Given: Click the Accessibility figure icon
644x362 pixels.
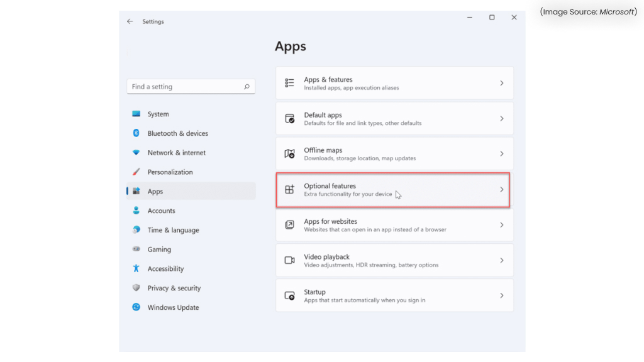Looking at the screenshot, I should tap(136, 268).
